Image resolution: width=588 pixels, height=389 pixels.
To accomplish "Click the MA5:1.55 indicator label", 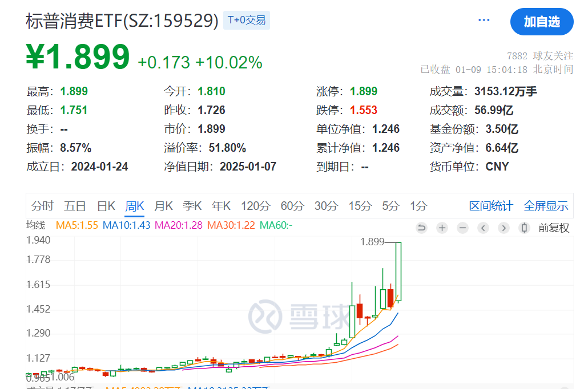I will (77, 225).
